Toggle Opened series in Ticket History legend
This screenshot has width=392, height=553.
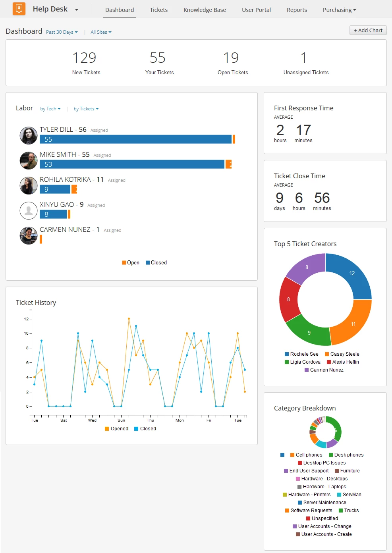[x=117, y=429]
